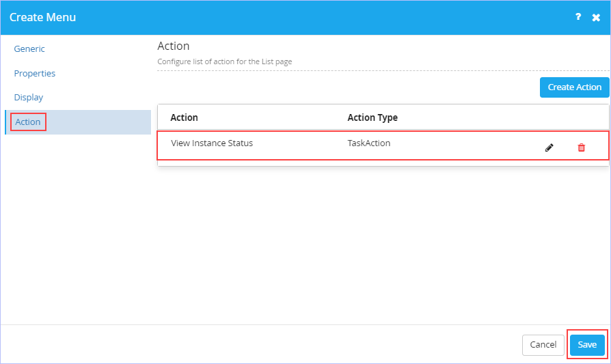
Task: Click the Action column header
Action: point(184,117)
